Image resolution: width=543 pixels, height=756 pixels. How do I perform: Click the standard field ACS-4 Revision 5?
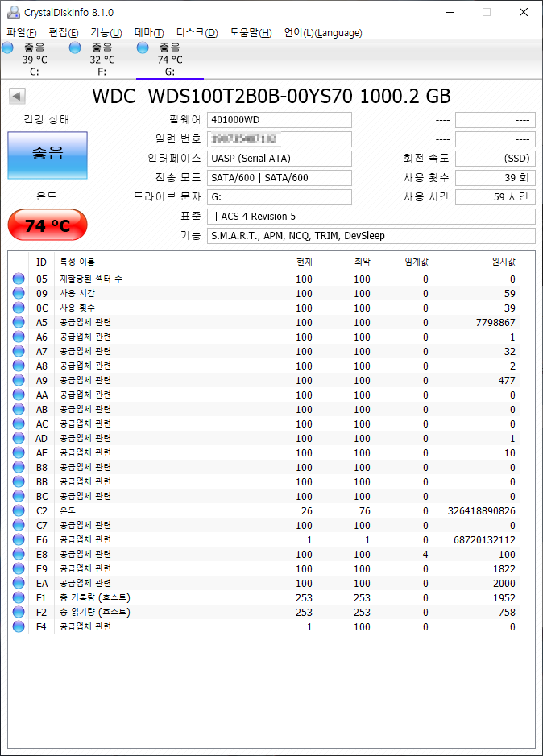371,217
